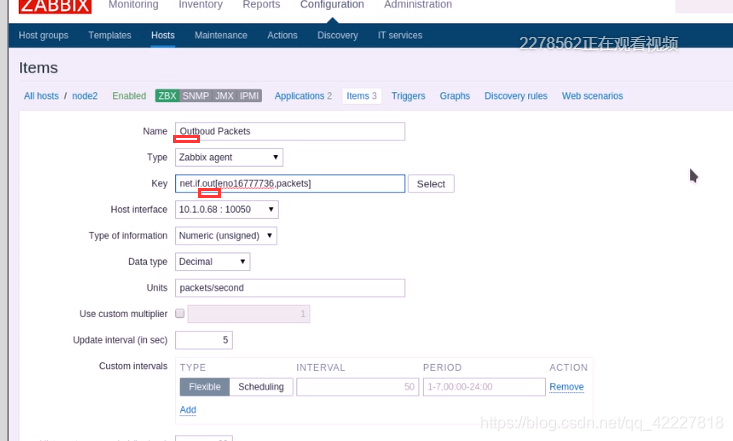This screenshot has height=441, width=733.
Task: Follow the All hosts breadcrumb link
Action: tap(41, 96)
